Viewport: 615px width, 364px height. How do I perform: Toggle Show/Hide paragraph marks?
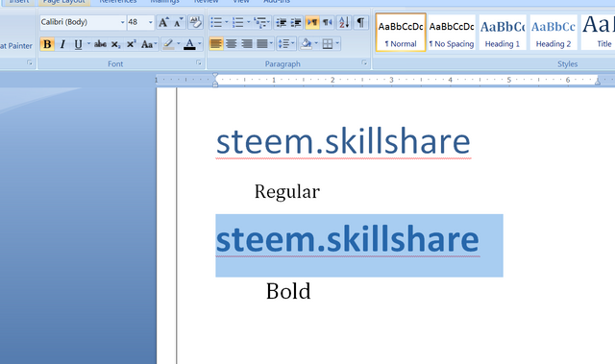click(360, 22)
